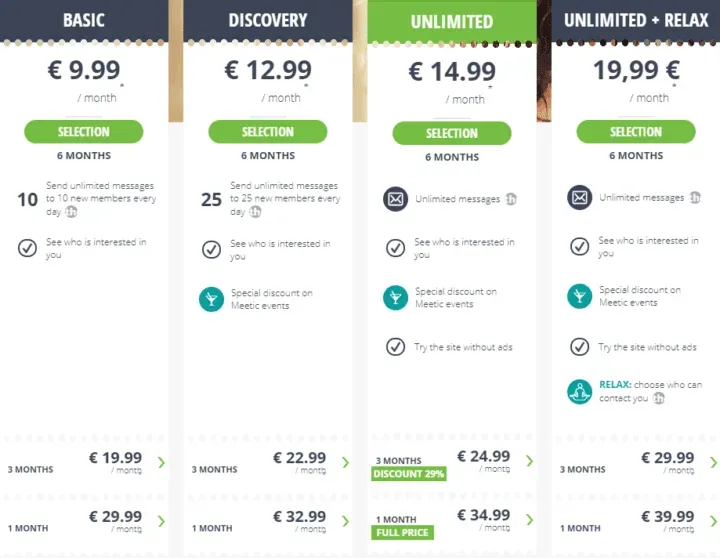Click info icon beside Unlimited messages in Unlimited plan
This screenshot has height=558, width=720.
tap(511, 200)
